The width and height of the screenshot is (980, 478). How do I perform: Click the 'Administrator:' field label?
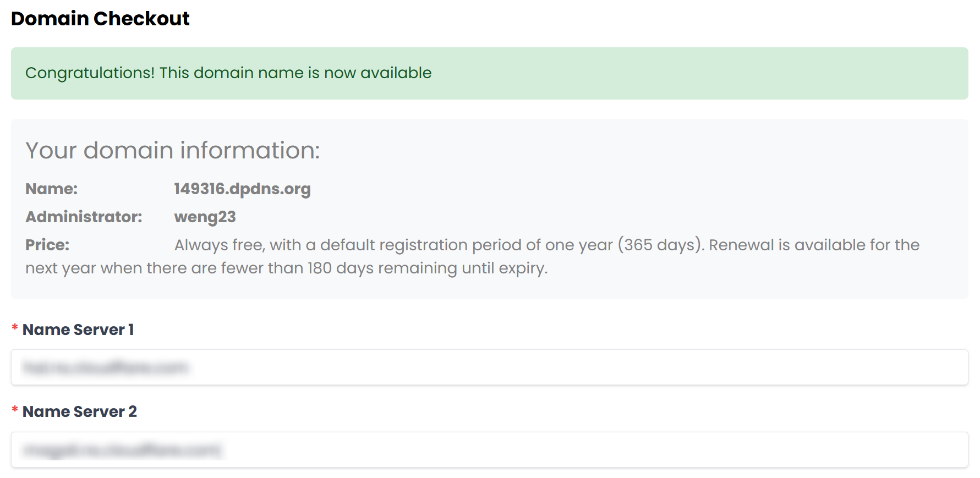pyautogui.click(x=84, y=217)
